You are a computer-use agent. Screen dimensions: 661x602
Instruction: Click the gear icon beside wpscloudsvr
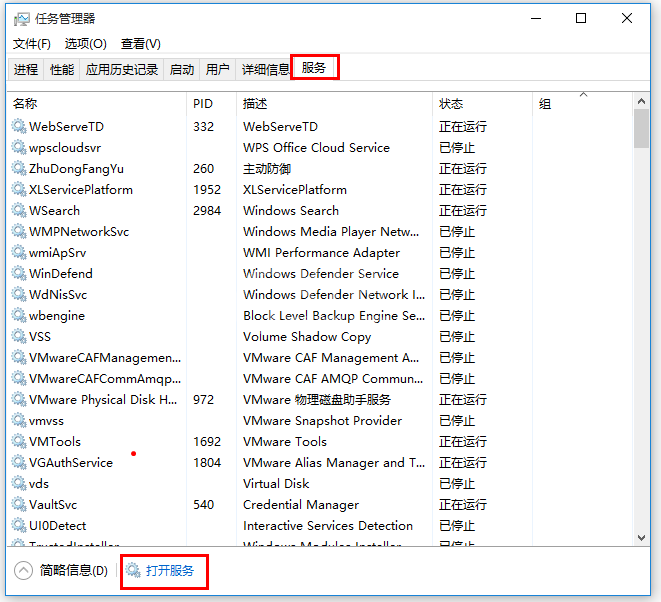(x=19, y=147)
